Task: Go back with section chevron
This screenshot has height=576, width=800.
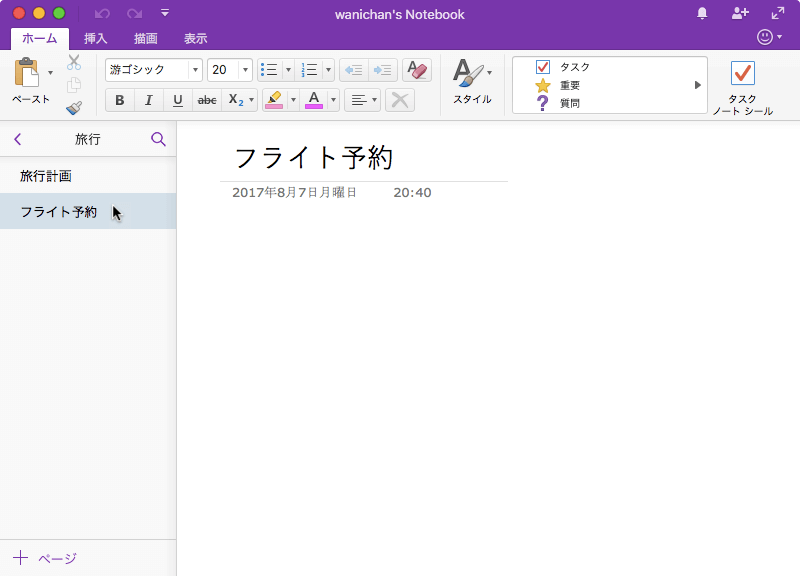Action: [x=18, y=139]
